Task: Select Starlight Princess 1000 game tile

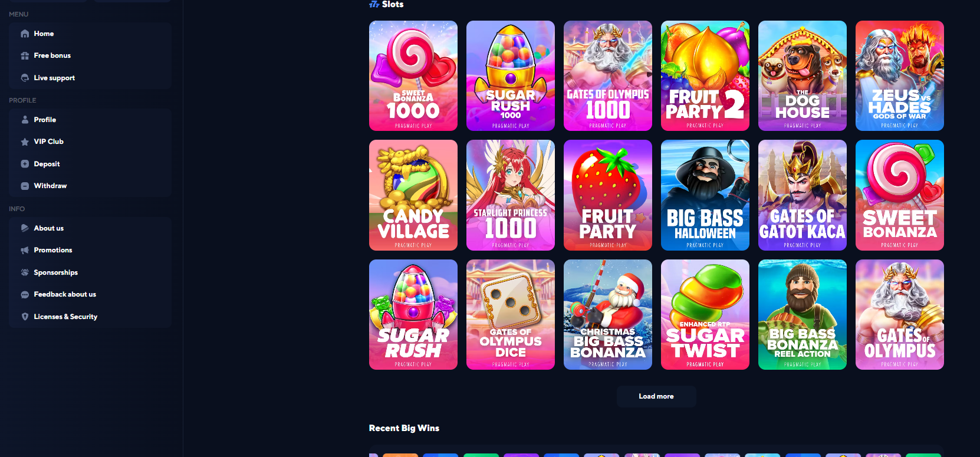Action: tap(511, 195)
